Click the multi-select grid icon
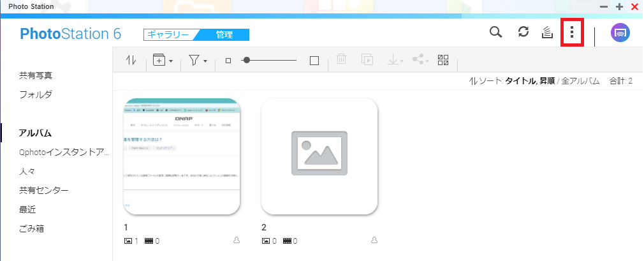This screenshot has width=644, height=261. (443, 60)
